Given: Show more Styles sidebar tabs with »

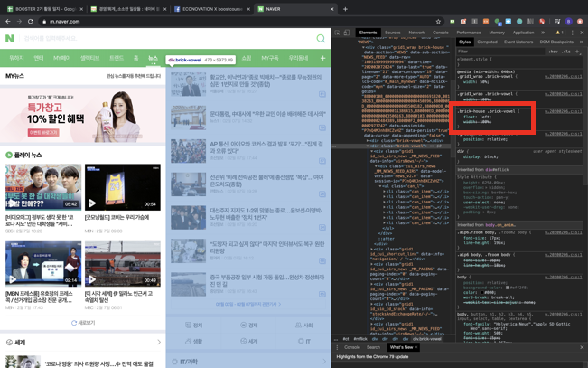Looking at the screenshot, I should (583, 42).
